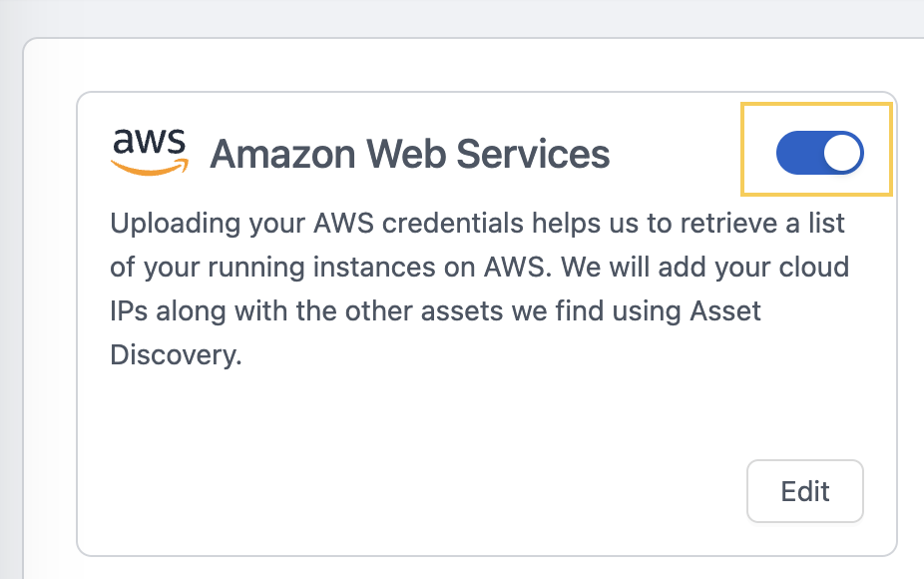The width and height of the screenshot is (924, 579).
Task: Click the word "IPs" in the description
Action: tap(128, 310)
